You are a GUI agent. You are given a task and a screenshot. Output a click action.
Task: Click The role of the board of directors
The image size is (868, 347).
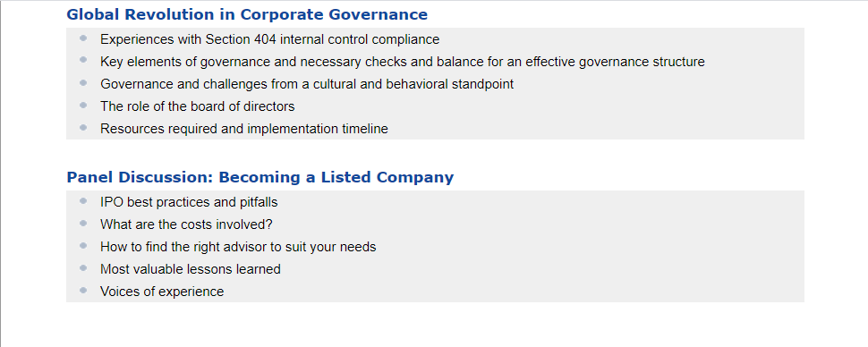(198, 106)
